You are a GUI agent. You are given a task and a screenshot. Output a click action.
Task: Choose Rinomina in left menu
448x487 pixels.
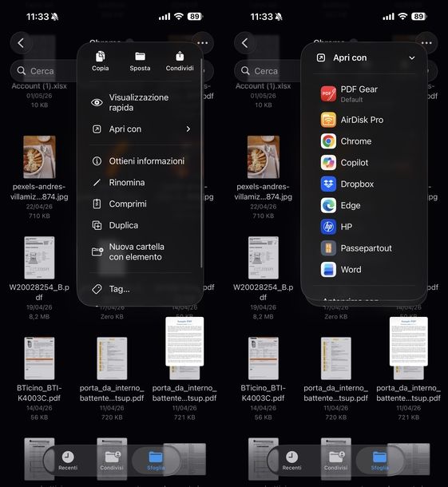click(140, 182)
